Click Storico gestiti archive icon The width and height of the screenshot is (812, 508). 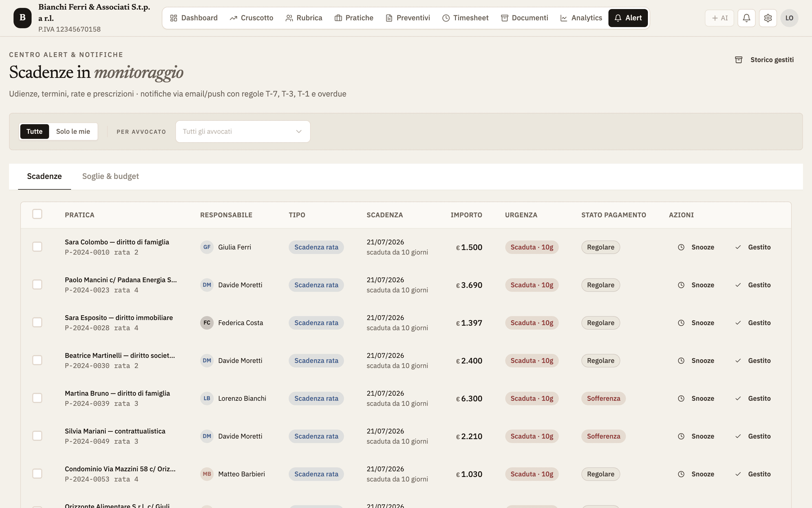pos(738,60)
